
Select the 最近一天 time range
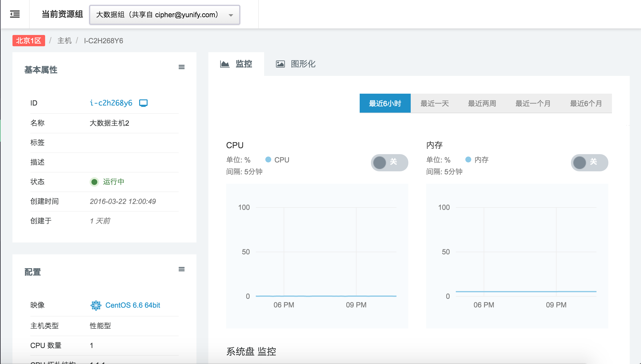434,103
